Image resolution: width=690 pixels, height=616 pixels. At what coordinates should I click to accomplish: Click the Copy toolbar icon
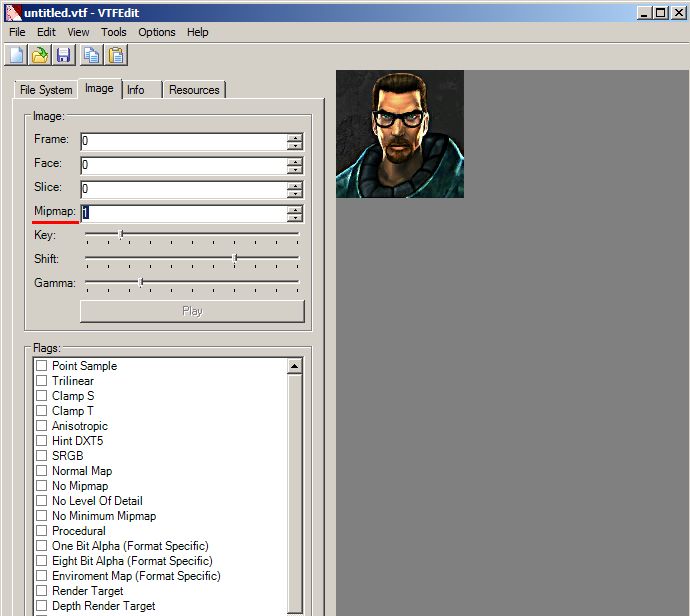click(92, 55)
